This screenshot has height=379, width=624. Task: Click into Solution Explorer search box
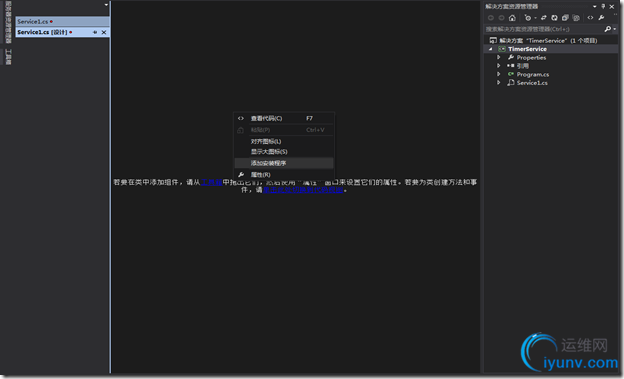(543, 29)
